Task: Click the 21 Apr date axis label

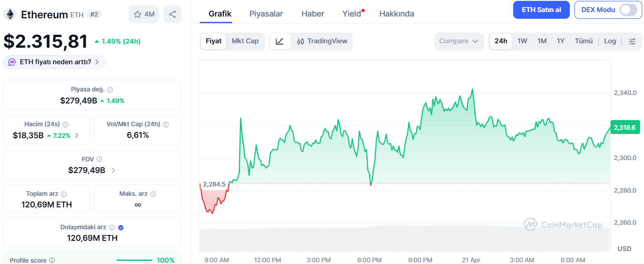Action: 471,260
